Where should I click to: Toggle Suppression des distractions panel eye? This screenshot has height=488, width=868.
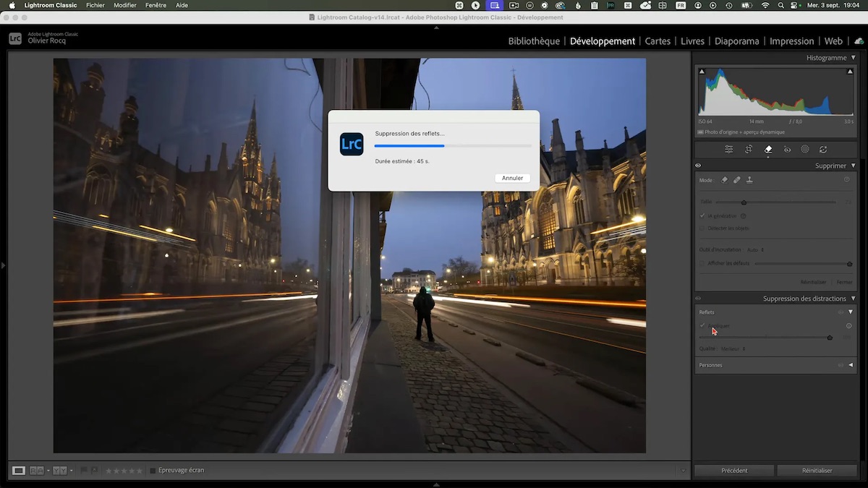(x=698, y=299)
